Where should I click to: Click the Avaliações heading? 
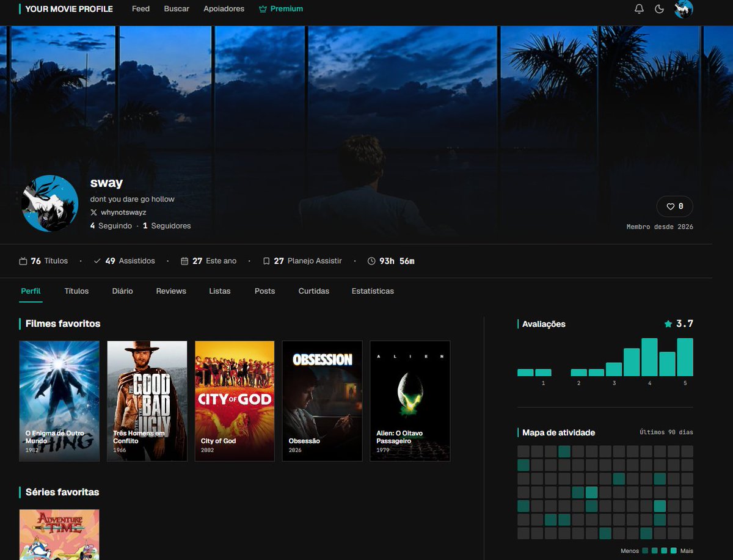click(544, 324)
